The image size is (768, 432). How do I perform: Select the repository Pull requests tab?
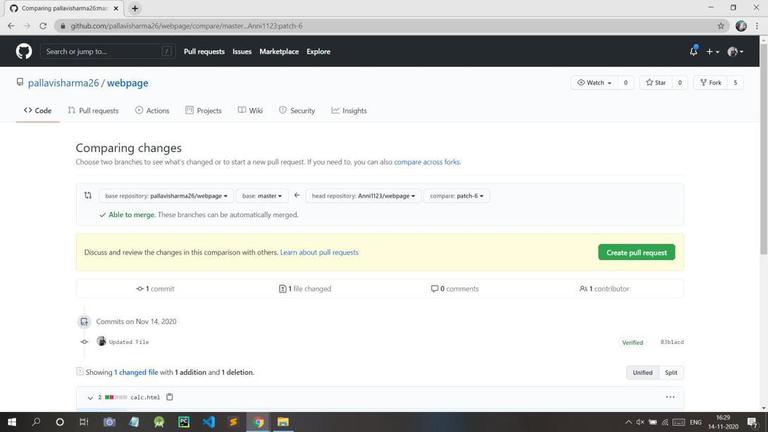click(93, 111)
